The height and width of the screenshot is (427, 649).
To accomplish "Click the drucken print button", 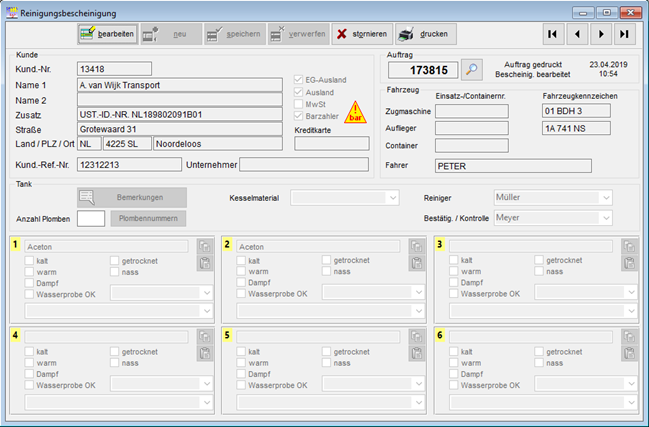I will click(x=423, y=34).
